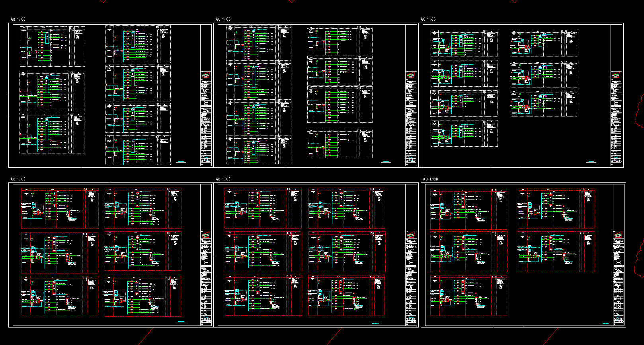This screenshot has width=644, height=345.
Task: Select the logo in the top-middle sheet's title block
Action: coord(411,75)
